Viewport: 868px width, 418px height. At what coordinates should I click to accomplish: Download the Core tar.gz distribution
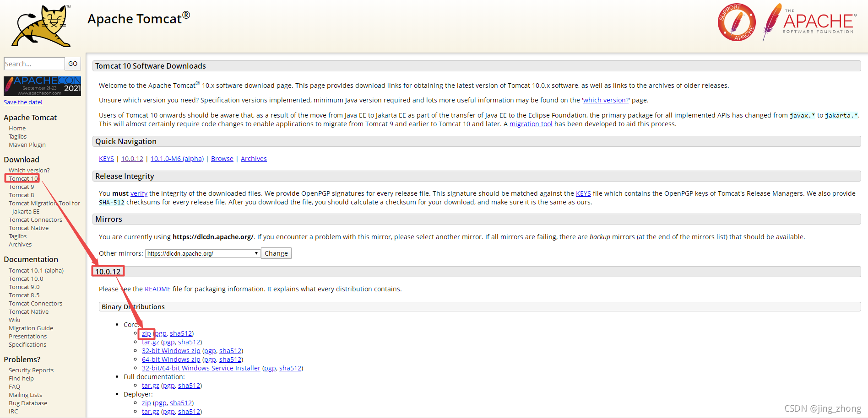(151, 342)
